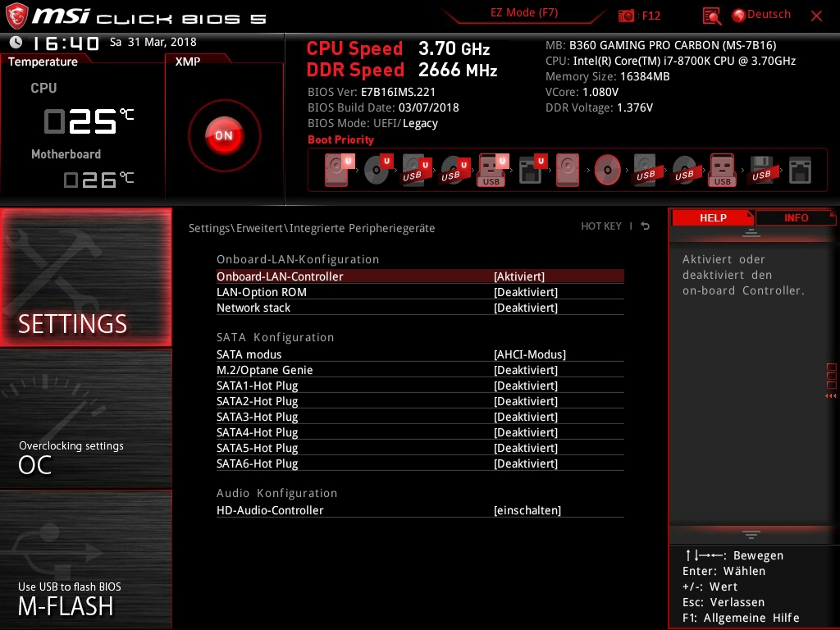Click the CPU Speed 3.70 GHz value
The image size is (840, 630).
pos(454,48)
